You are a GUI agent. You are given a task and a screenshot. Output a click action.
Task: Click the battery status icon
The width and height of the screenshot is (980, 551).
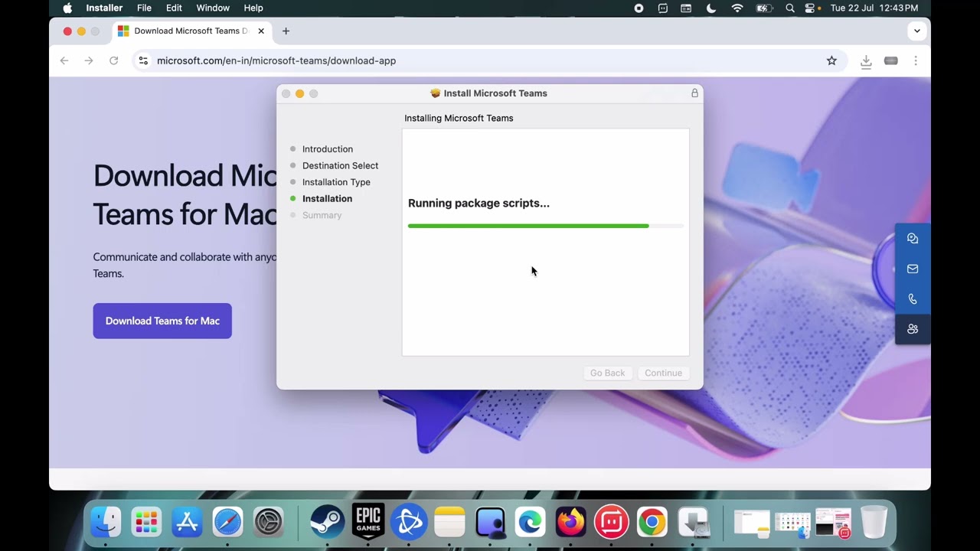[764, 8]
